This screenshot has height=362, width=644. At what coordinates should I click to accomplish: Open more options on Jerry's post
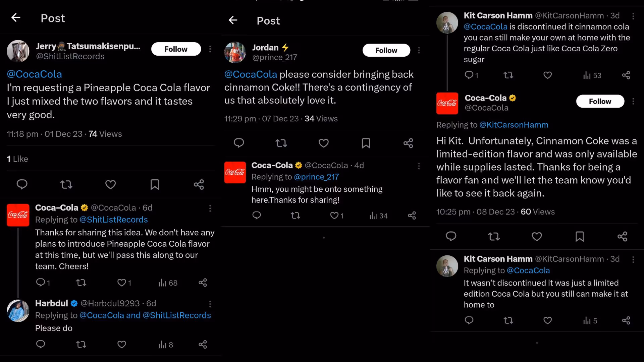[210, 49]
